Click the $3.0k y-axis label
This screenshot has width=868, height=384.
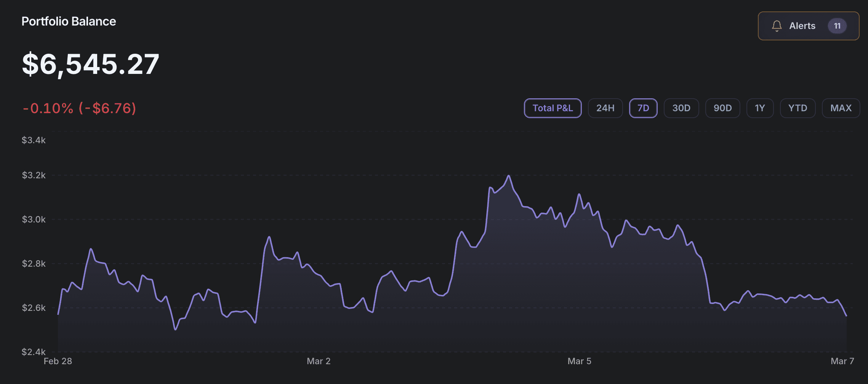click(34, 219)
